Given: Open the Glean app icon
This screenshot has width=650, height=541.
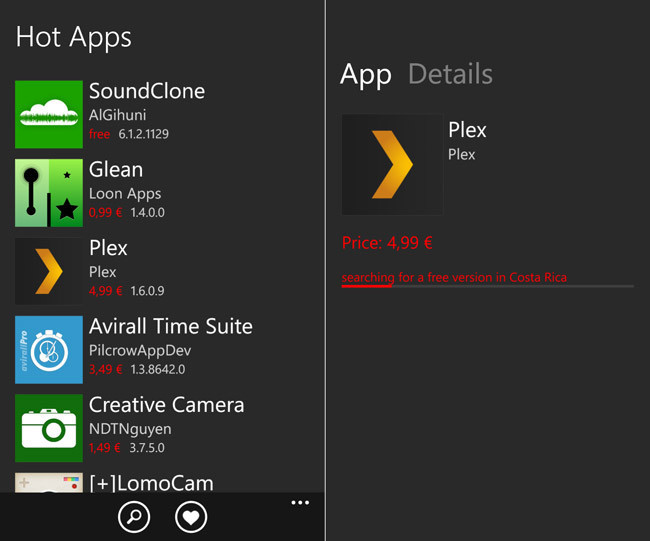Looking at the screenshot, I should click(49, 193).
